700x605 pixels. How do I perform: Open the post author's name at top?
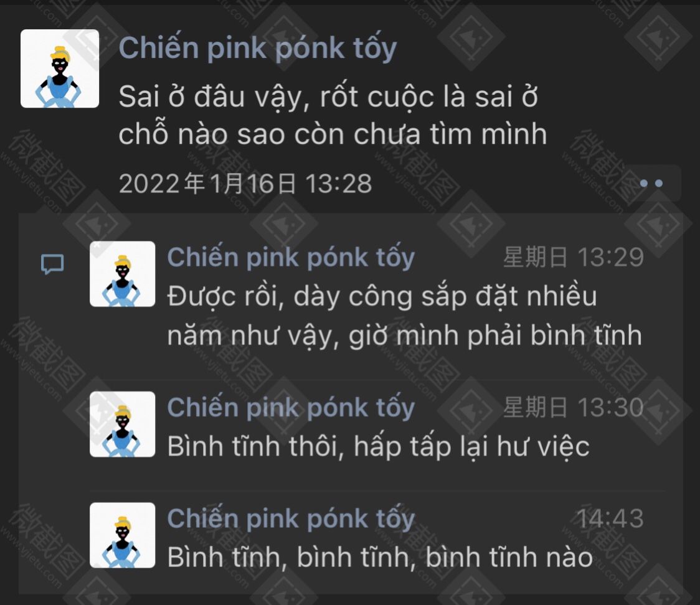[x=258, y=48]
